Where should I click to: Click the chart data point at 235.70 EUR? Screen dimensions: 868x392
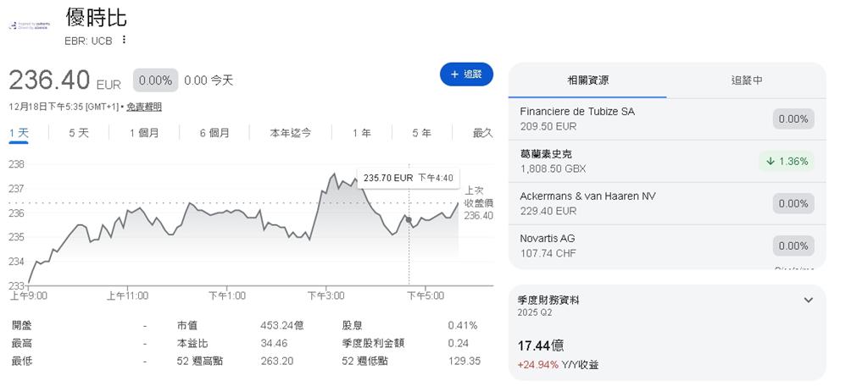click(409, 219)
